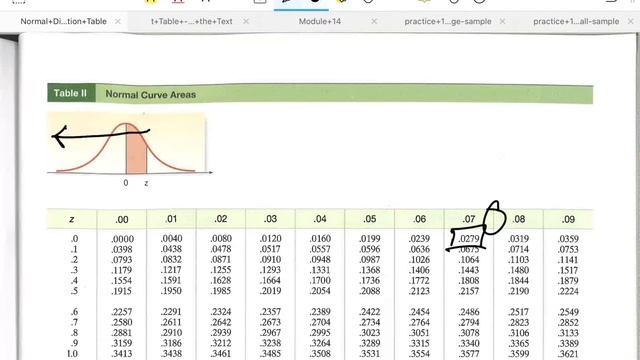Open the practice+1...all-sample tab

point(576,21)
